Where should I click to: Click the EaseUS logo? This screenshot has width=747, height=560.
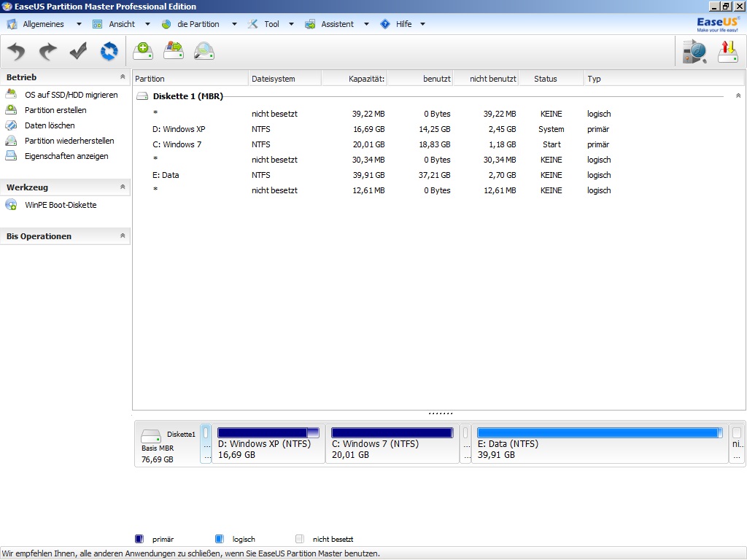[x=718, y=24]
